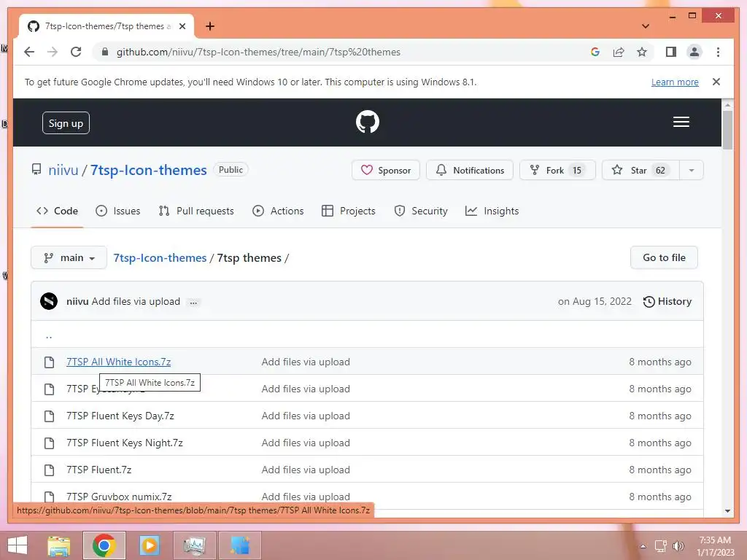The image size is (747, 560).
Task: Dismiss the Chrome update notification bar
Action: [x=716, y=82]
